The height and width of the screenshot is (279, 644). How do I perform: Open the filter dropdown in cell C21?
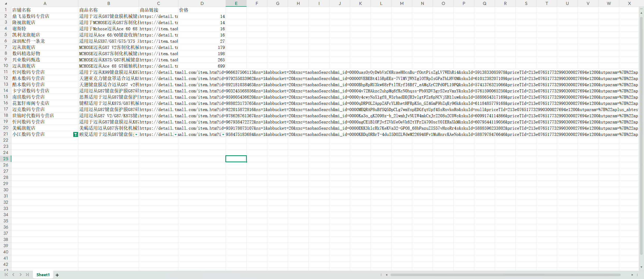tap(175, 134)
